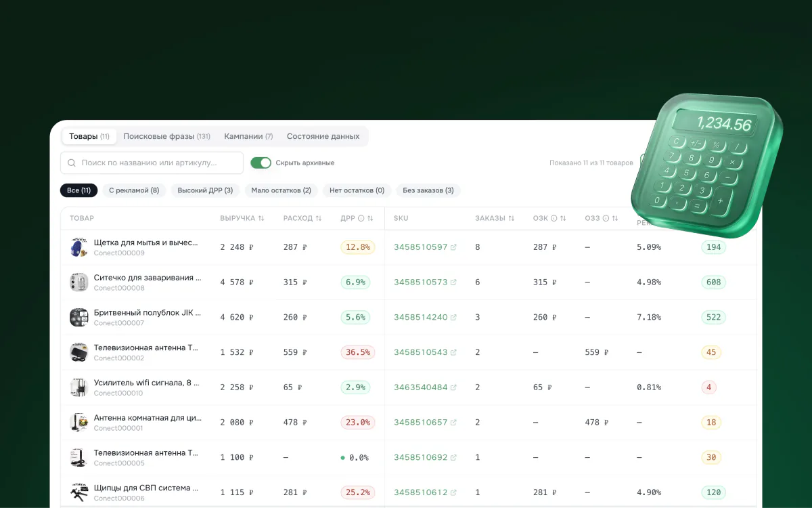Click the info icon beside ОЗК header
The image size is (812, 508).
click(554, 218)
